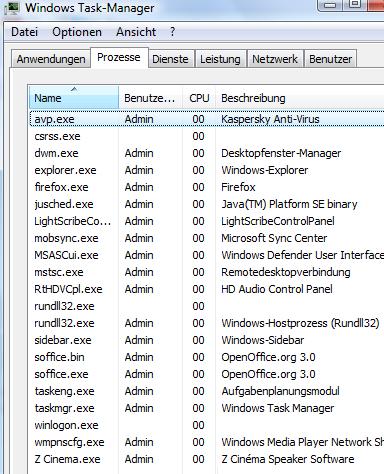The image size is (384, 474).
Task: Show the Benutzer tab
Action: [330, 59]
